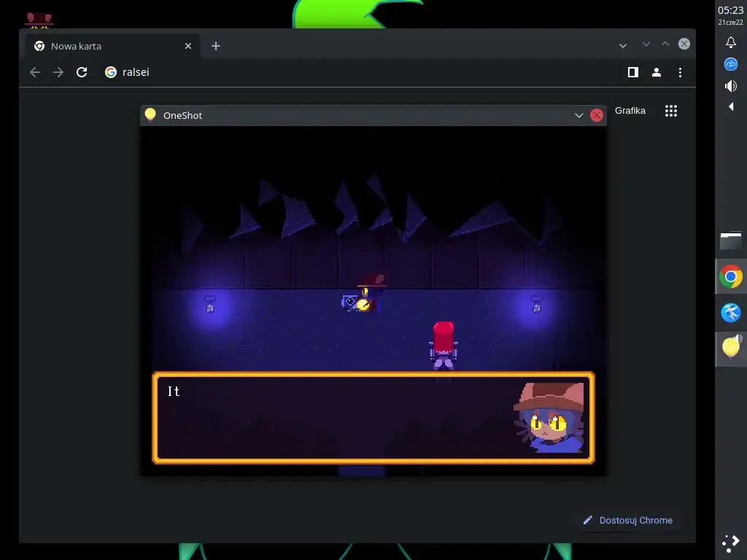Image resolution: width=747 pixels, height=560 pixels.
Task: Open the Google apps grid
Action: tap(671, 111)
